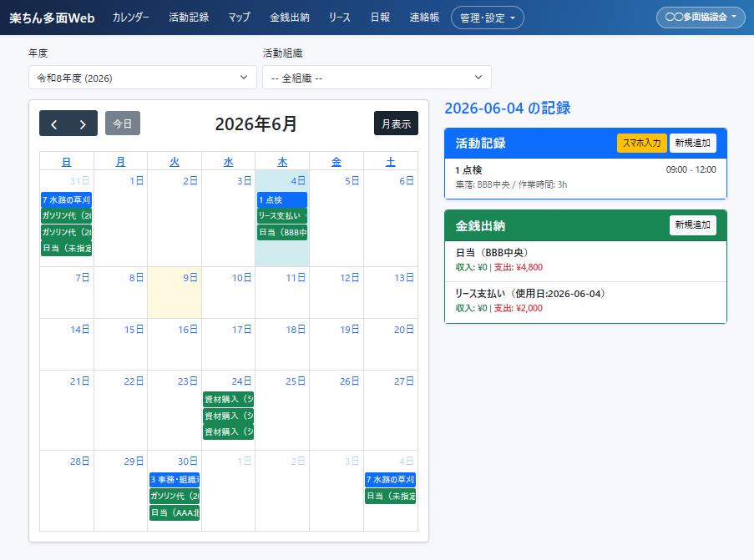Image resolution: width=754 pixels, height=560 pixels.
Task: Open 日当（AAA北 event on 30日
Action: [175, 513]
